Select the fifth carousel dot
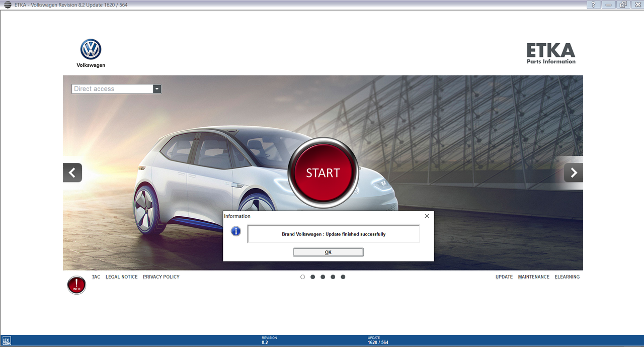The height and width of the screenshot is (347, 644). pos(343,277)
